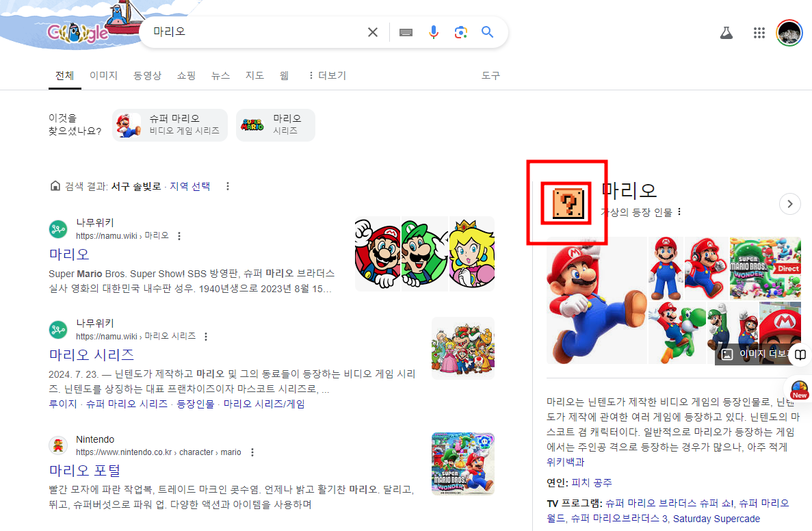Viewport: 812px width, 531px height.
Task: Open the Saturday Supercade link
Action: click(x=717, y=519)
